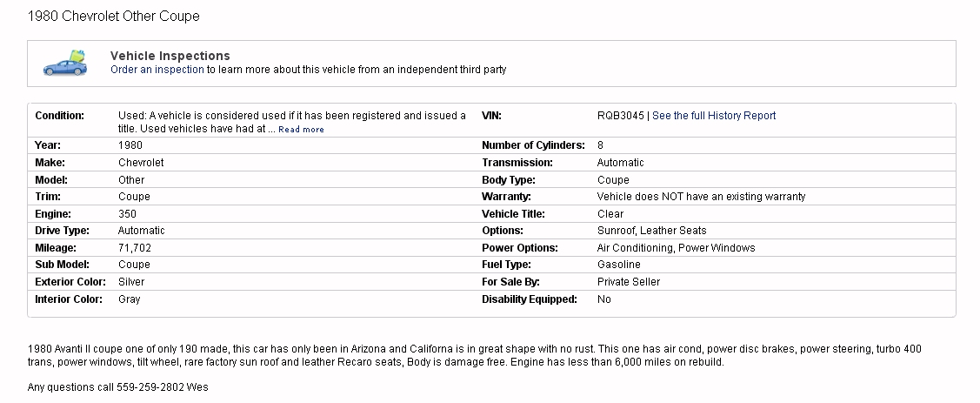Click the "Sunroof, Leather Seats" options text
The image size is (980, 403).
[651, 231]
